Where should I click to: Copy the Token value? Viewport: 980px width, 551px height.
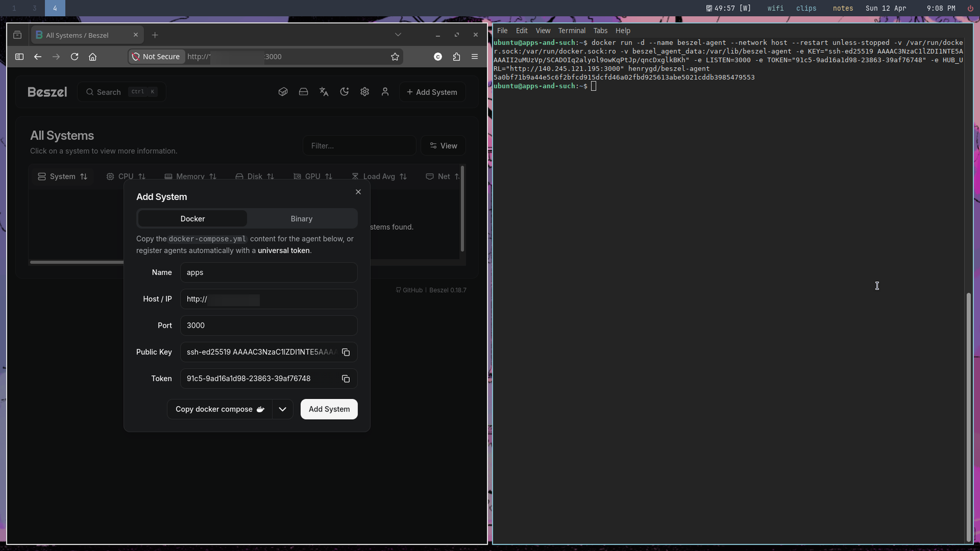(346, 379)
